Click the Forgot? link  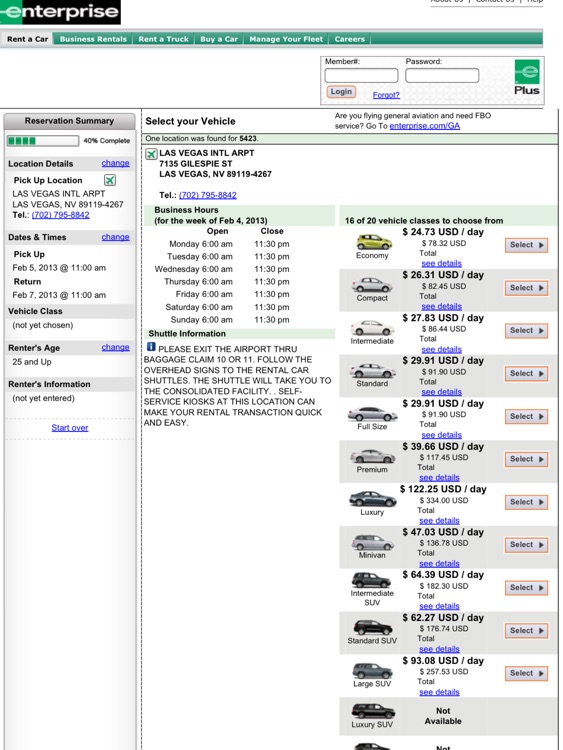coord(386,95)
